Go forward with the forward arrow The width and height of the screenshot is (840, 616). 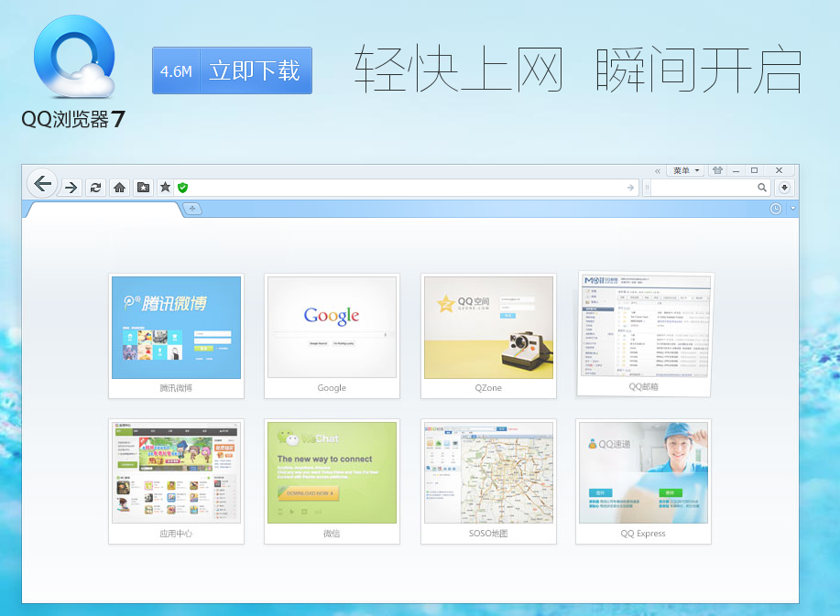point(71,188)
